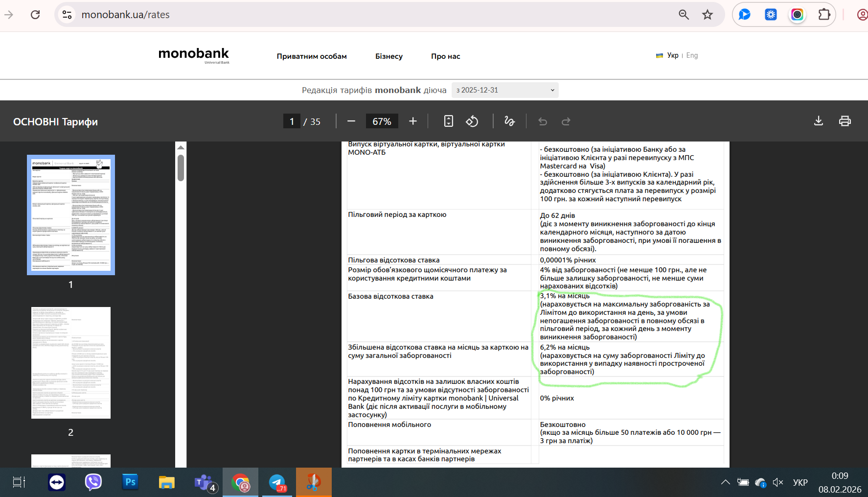
Task: Click the '0% річних' value
Action: [x=557, y=398]
